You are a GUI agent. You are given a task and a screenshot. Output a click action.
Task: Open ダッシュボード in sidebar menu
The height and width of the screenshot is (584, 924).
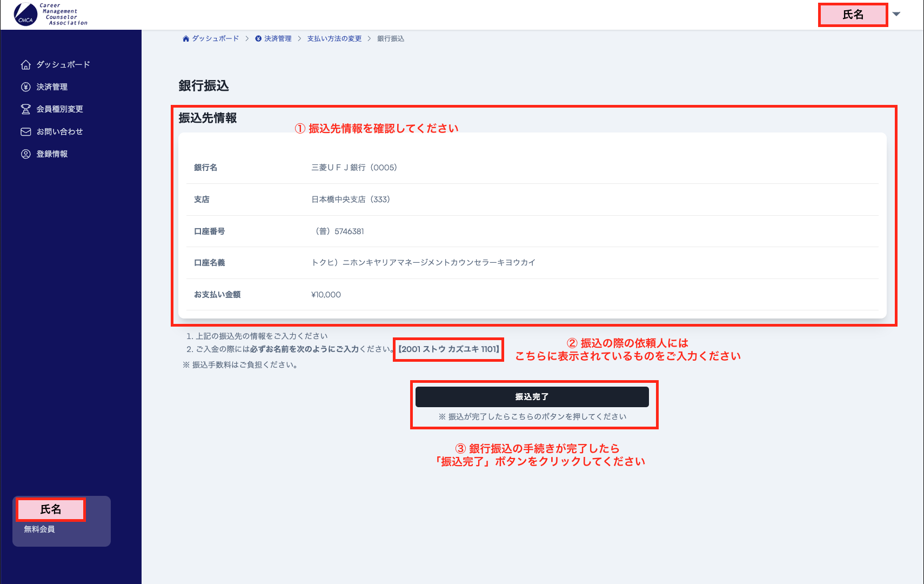[x=63, y=65]
